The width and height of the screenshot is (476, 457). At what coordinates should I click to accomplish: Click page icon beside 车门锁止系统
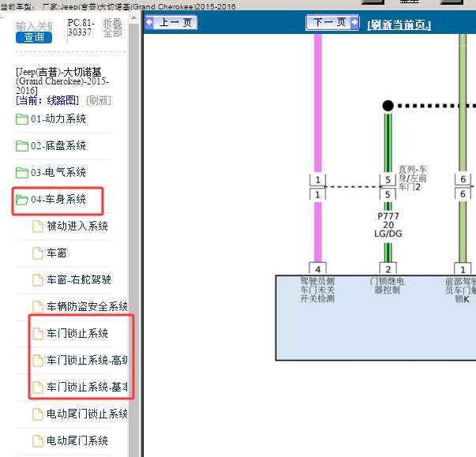(x=38, y=334)
